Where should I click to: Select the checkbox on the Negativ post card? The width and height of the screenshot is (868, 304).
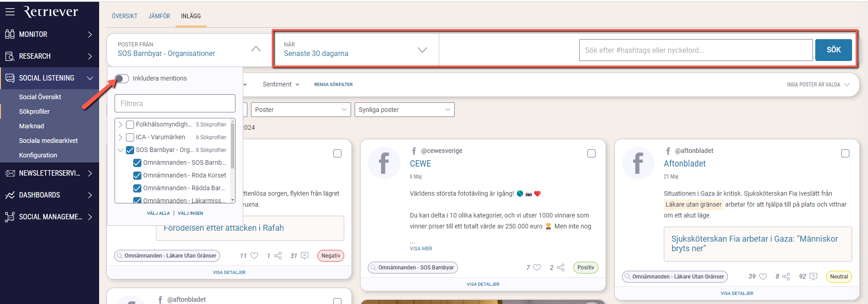(337, 153)
